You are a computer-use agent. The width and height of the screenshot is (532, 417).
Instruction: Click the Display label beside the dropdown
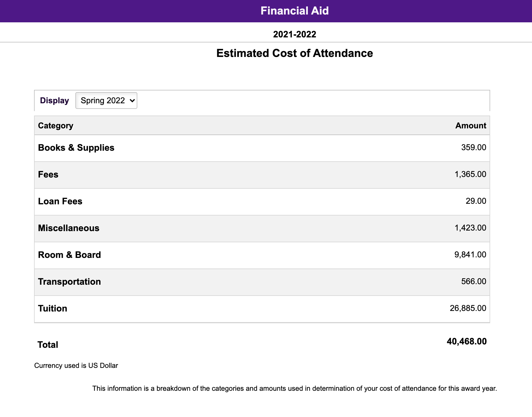[54, 100]
